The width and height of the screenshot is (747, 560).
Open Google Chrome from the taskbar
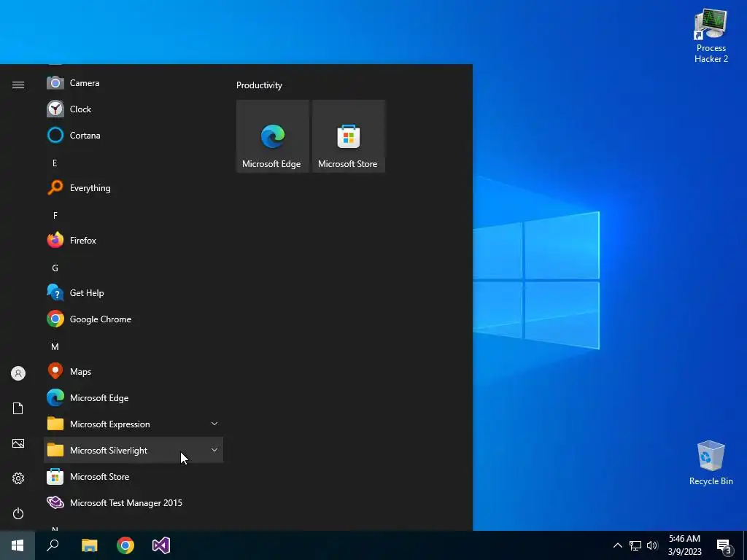[x=125, y=545]
